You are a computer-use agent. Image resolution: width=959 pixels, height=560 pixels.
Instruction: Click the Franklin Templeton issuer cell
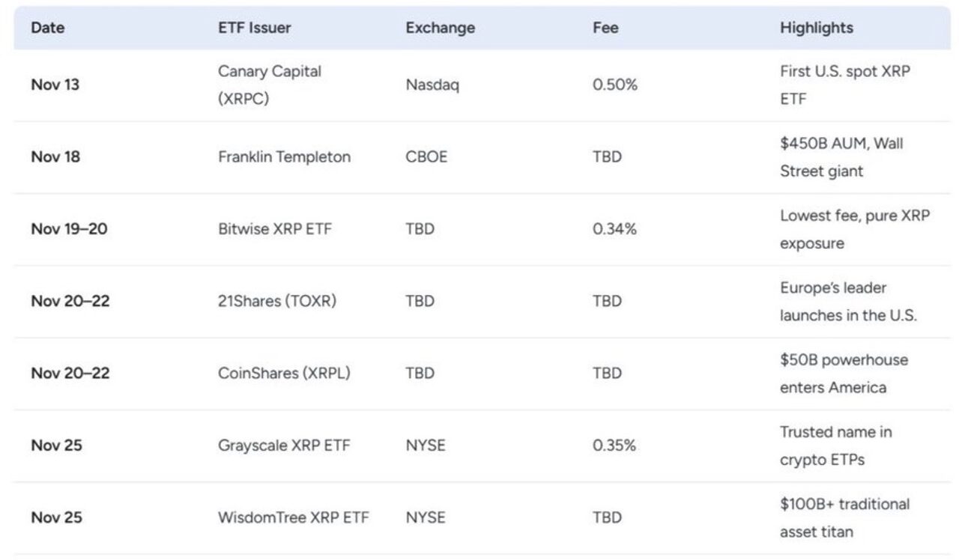284,157
